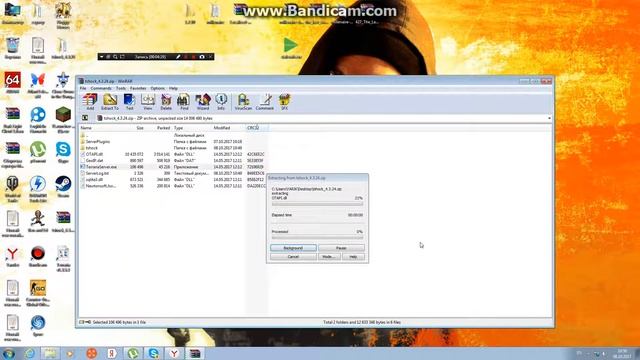The image size is (640, 360).
Task: Select the tshock folder row
Action: 173,148
